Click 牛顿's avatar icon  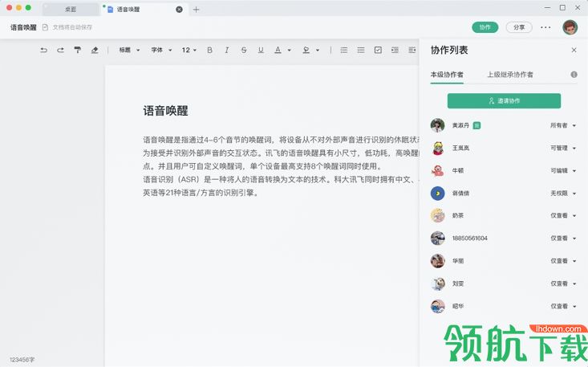point(437,171)
